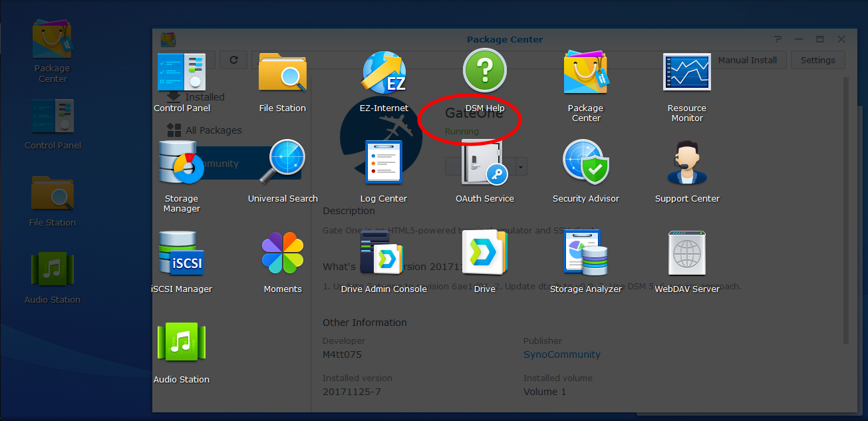The image size is (868, 421).
Task: Click the Package Center window title
Action: click(x=505, y=39)
